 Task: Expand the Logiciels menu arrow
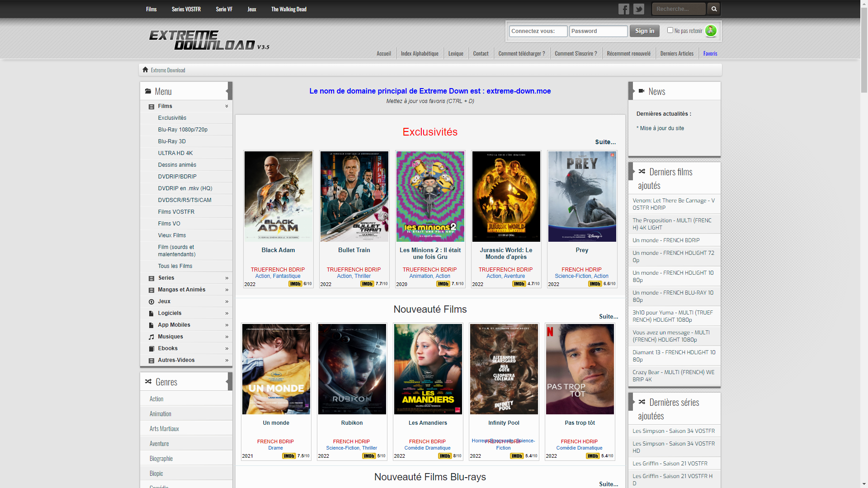coord(226,314)
